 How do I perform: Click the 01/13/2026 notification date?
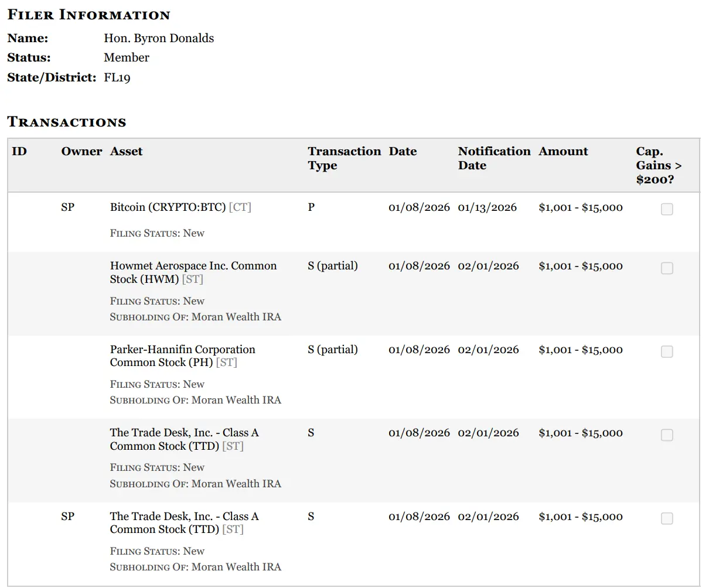(488, 207)
